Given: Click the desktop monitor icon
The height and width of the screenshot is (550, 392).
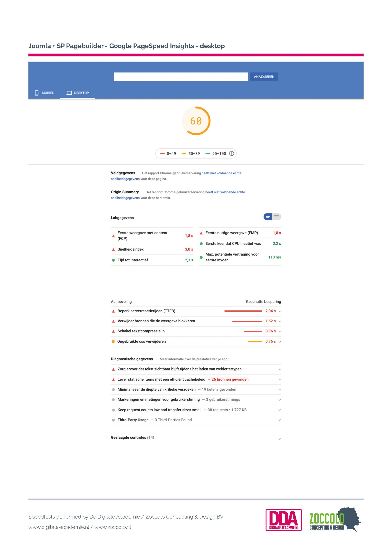Looking at the screenshot, I should (69, 93).
